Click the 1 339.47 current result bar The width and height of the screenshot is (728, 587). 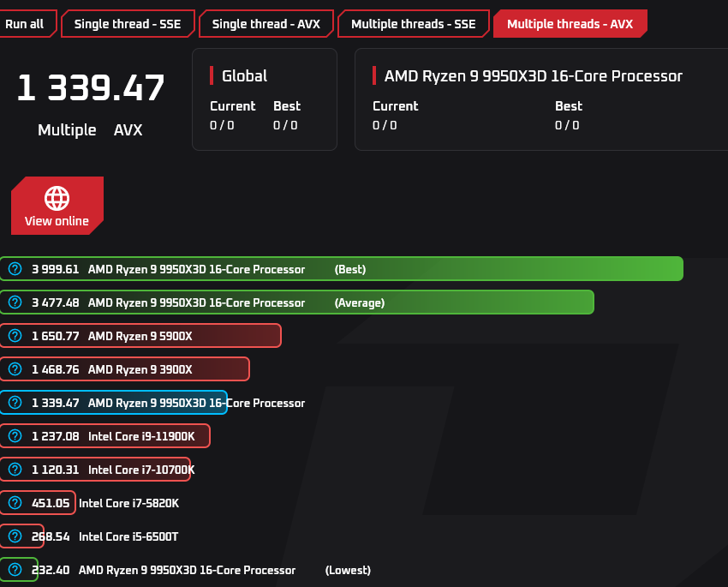pyautogui.click(x=114, y=403)
